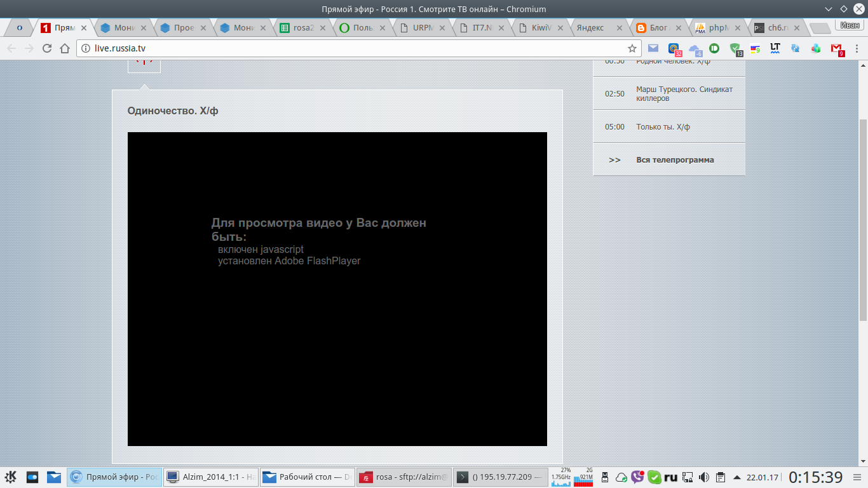
Task: Switch to the 195.19.77.209 terminal taskbar window
Action: point(501,477)
